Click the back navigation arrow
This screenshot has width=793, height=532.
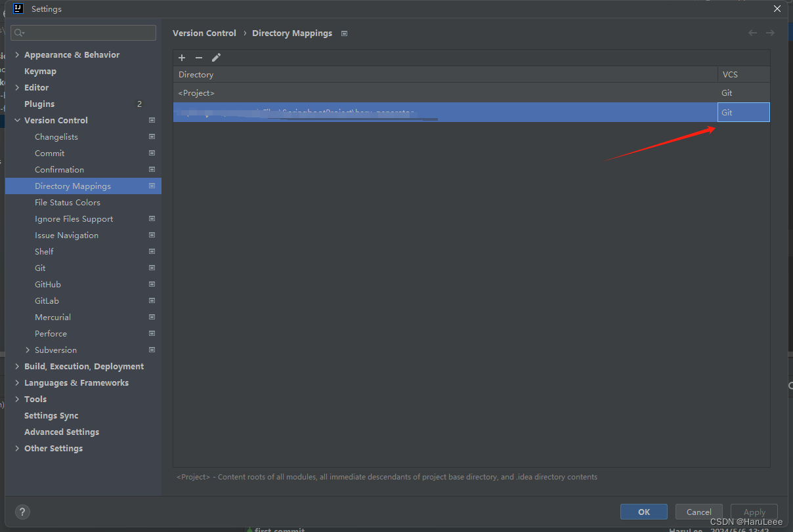(752, 32)
